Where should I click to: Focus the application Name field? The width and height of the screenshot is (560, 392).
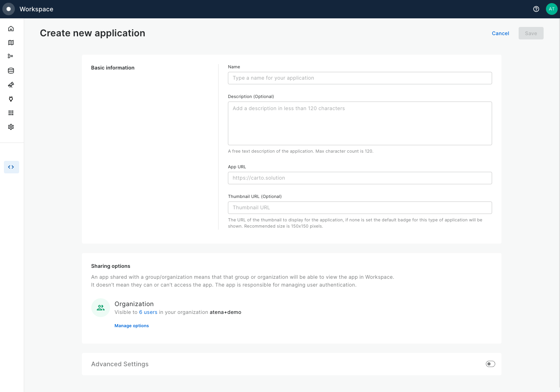[x=360, y=78]
